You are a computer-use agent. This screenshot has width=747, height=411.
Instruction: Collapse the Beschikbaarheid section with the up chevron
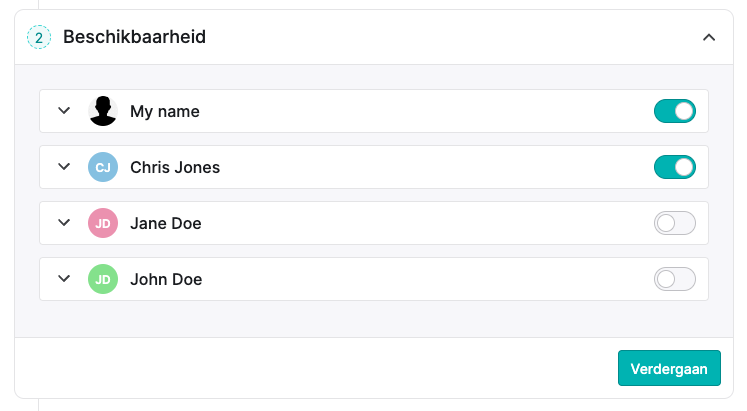click(x=709, y=37)
